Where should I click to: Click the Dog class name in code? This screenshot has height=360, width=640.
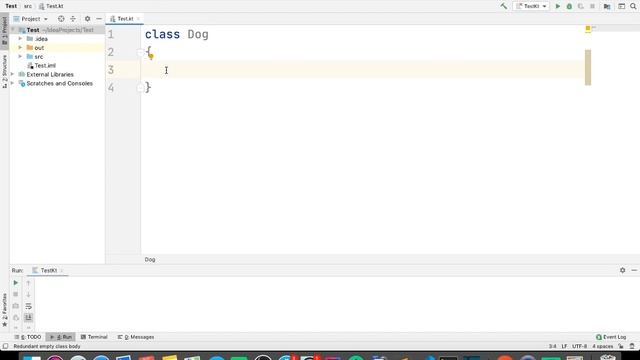pos(198,34)
